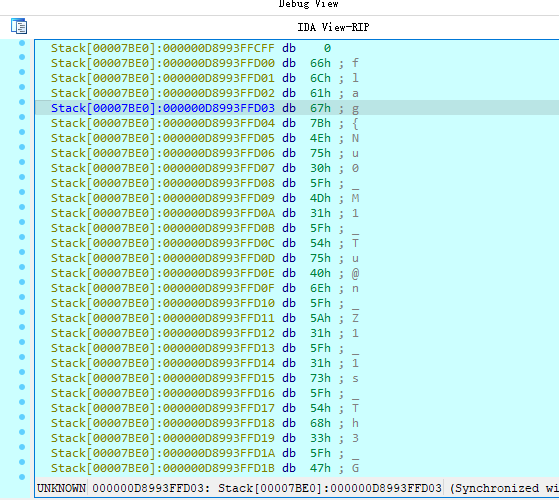Click status address 000000D8993FFD03: Stack[00007BE0]
Image resolution: width=559 pixels, height=500 pixels.
tap(267, 488)
